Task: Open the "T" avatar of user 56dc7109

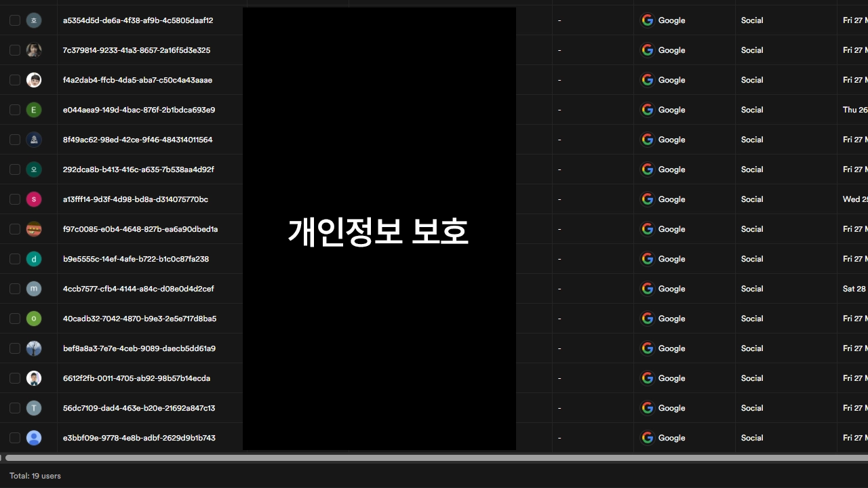Action: pyautogui.click(x=34, y=407)
